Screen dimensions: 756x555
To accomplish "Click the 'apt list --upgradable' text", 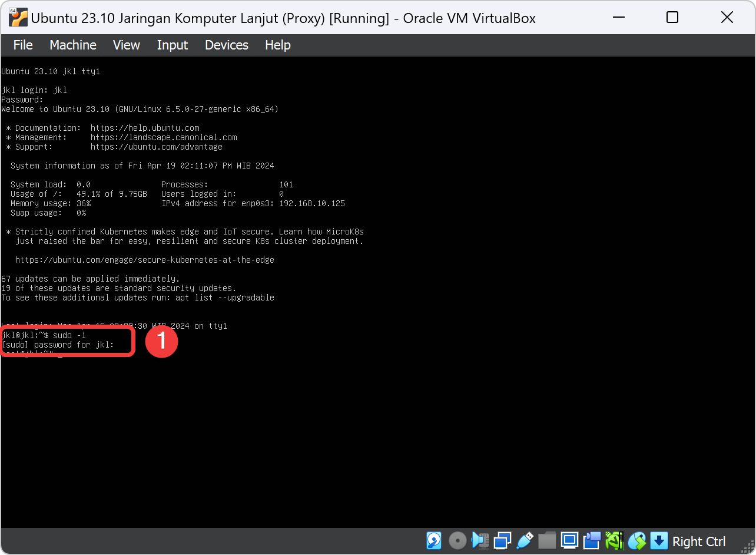I will (x=225, y=298).
